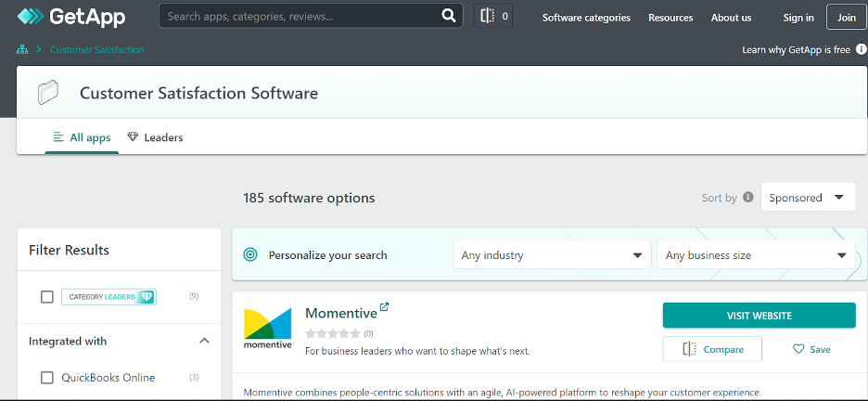This screenshot has height=401, width=868.
Task: Click the search magnifier icon
Action: tap(449, 16)
